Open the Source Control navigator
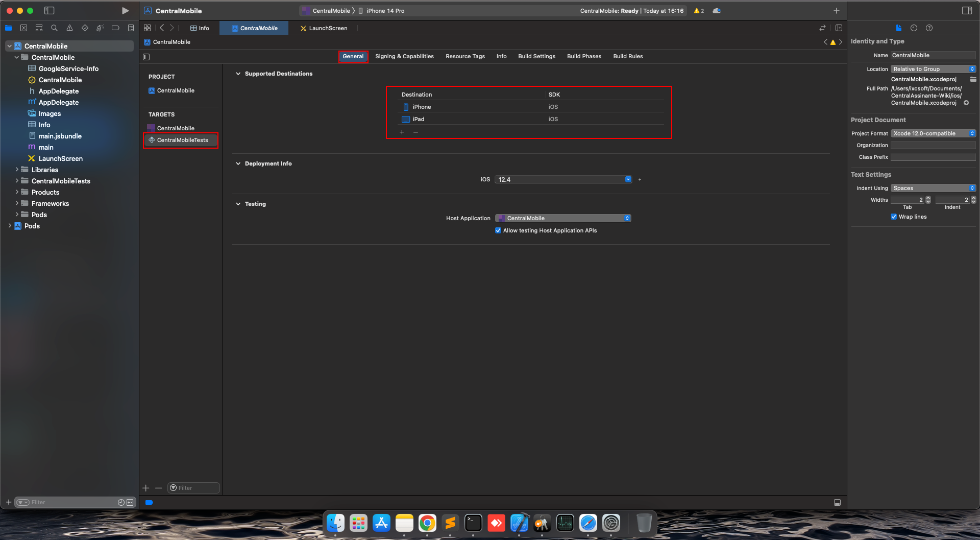 (x=23, y=28)
